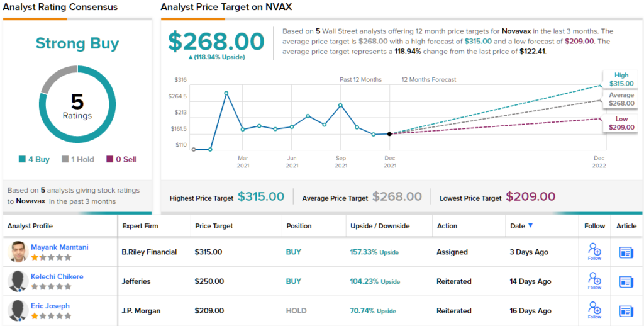This screenshot has height=326, width=644.
Task: Click Mayank Mamtani's profile photo
Action: coord(18,252)
